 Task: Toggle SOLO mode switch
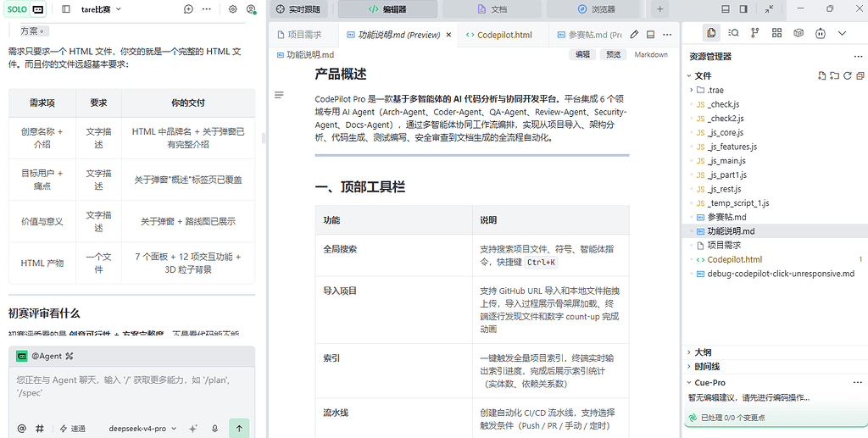(25, 8)
